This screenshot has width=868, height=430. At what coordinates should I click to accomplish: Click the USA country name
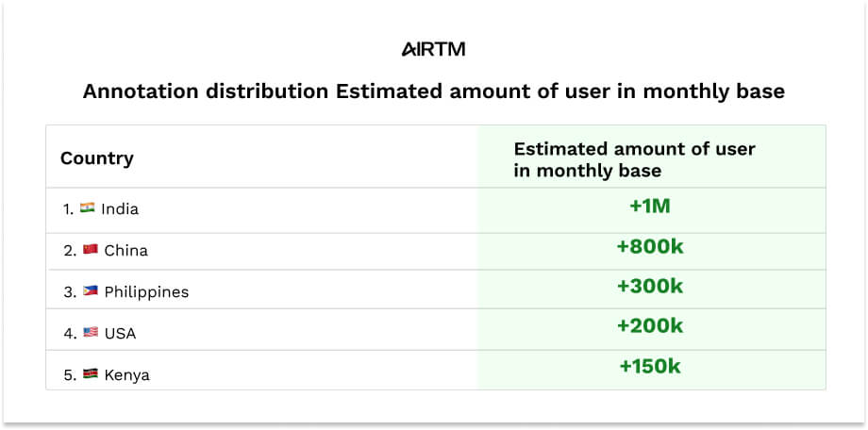[121, 334]
